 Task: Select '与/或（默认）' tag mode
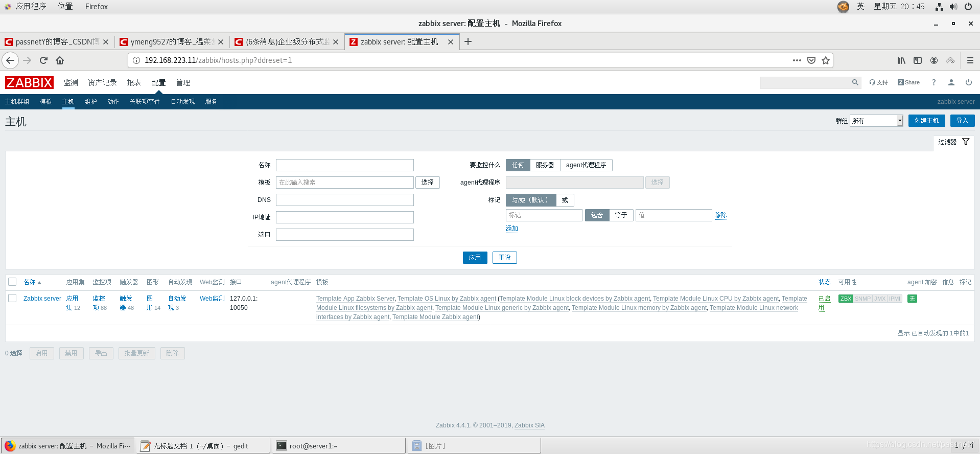click(531, 200)
